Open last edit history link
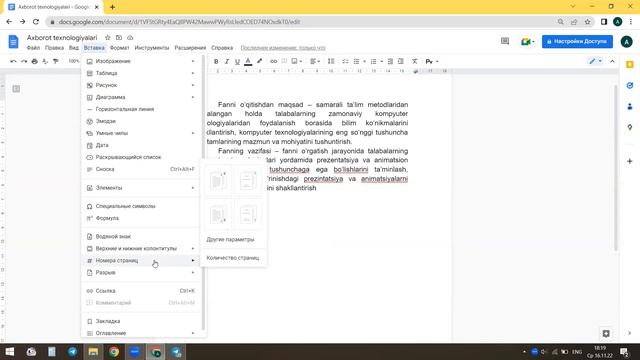 click(x=283, y=48)
